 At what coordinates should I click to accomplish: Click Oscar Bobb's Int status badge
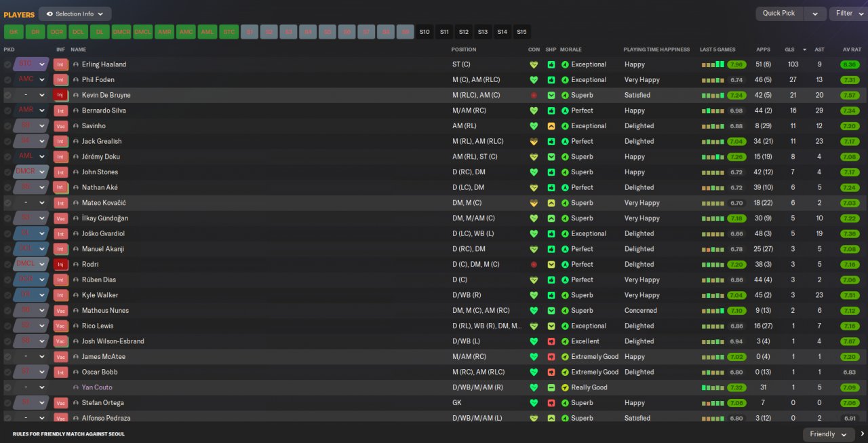[60, 372]
